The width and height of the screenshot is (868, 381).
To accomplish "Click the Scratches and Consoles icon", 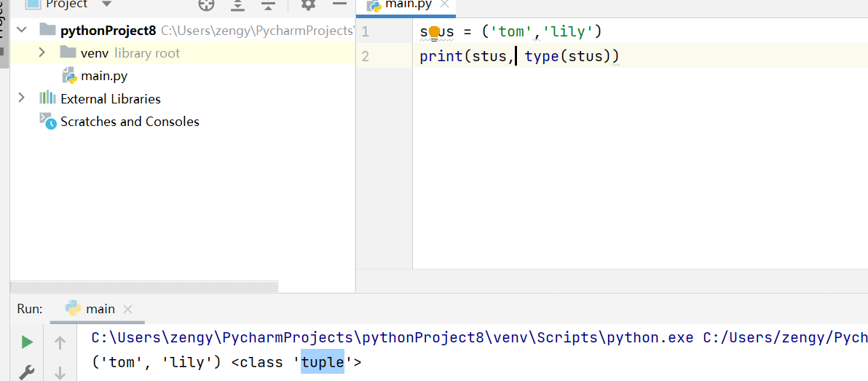I will (x=47, y=121).
